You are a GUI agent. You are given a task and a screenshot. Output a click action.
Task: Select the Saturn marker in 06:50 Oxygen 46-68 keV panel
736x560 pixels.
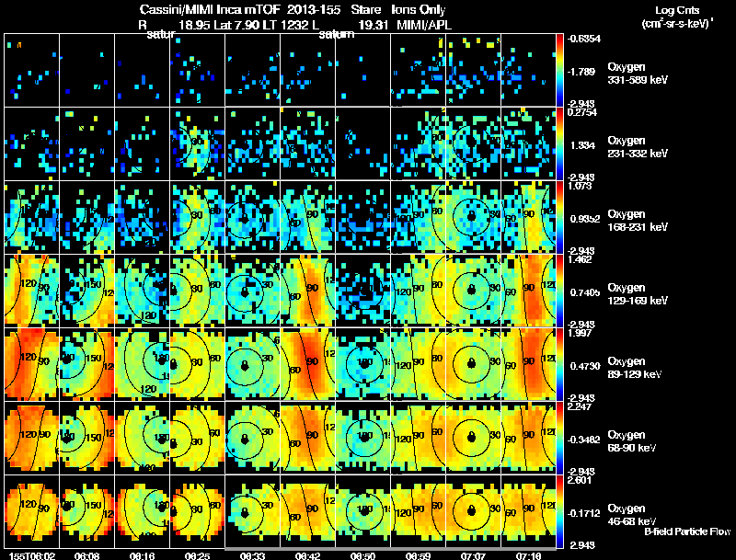tap(364, 510)
